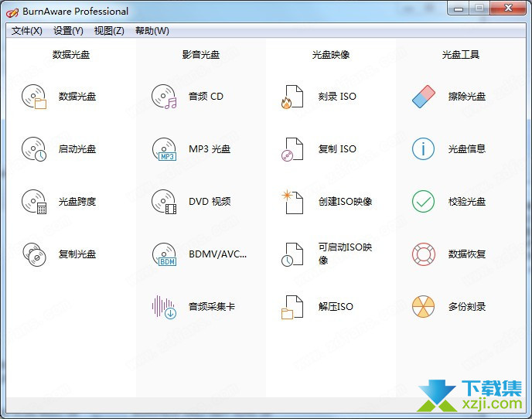The image size is (532, 419).
Task: Launch 光盘信息 via its text label
Action: 467,149
